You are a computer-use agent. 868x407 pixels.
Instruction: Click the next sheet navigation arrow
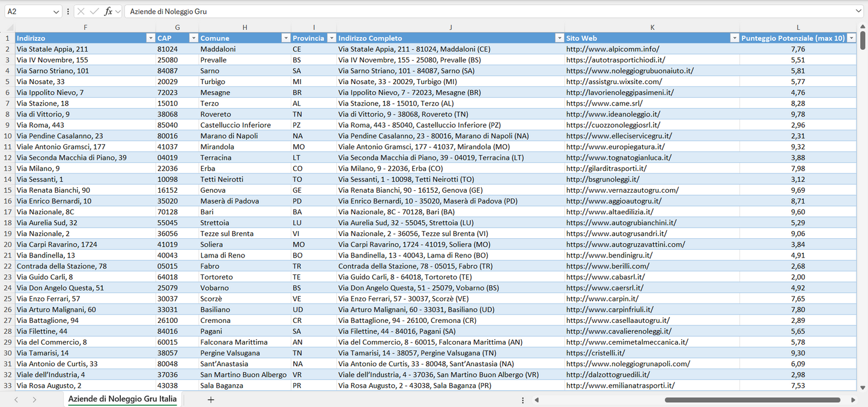pos(34,400)
